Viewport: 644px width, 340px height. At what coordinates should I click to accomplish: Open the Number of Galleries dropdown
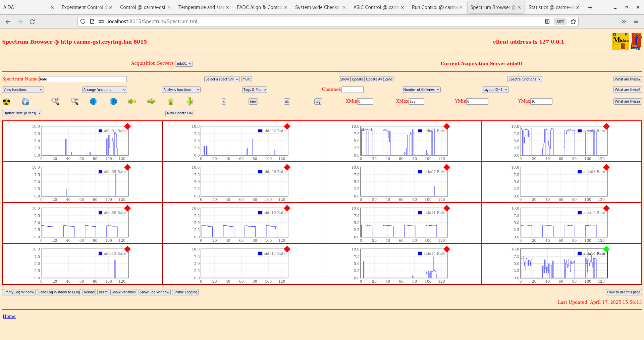point(421,90)
